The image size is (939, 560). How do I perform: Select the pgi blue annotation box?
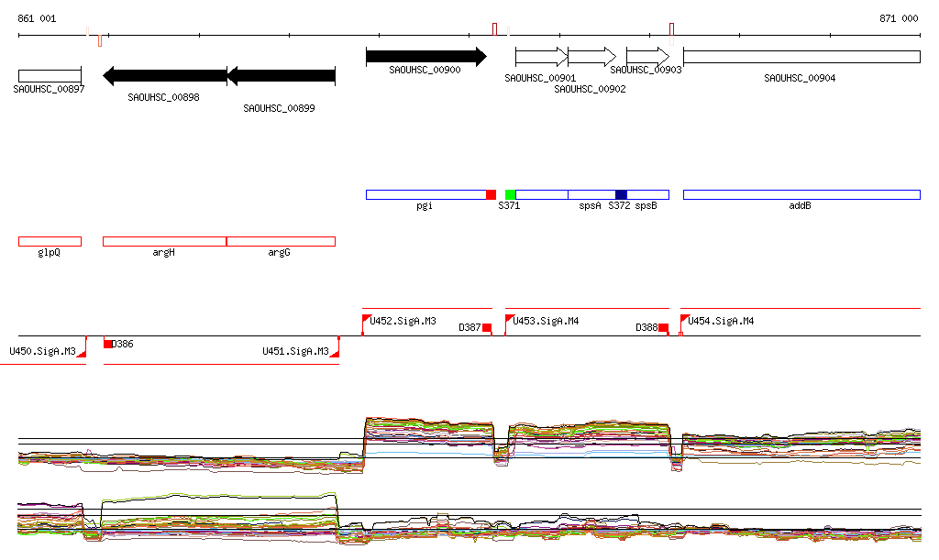(x=426, y=194)
